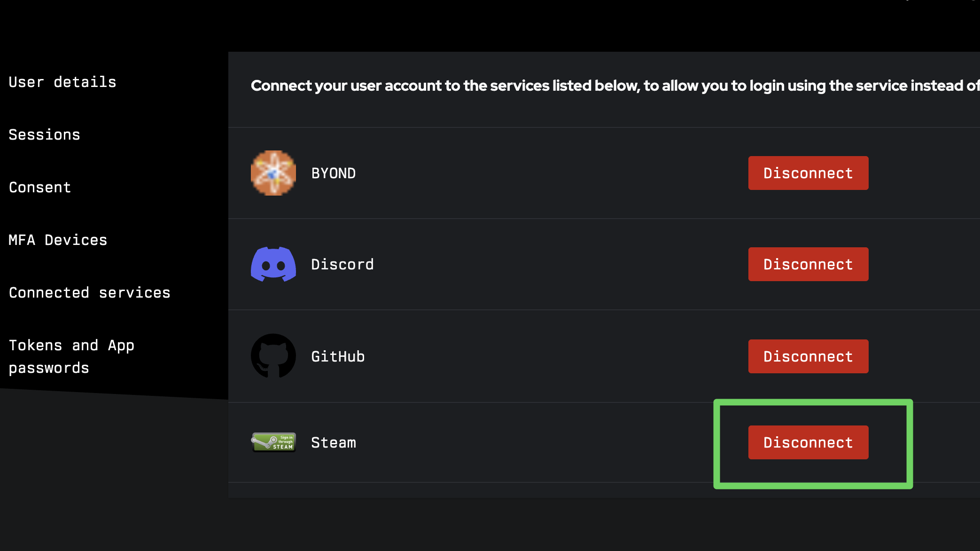This screenshot has height=551, width=980.
Task: Click the Sign in through Steam badge
Action: pyautogui.click(x=273, y=442)
